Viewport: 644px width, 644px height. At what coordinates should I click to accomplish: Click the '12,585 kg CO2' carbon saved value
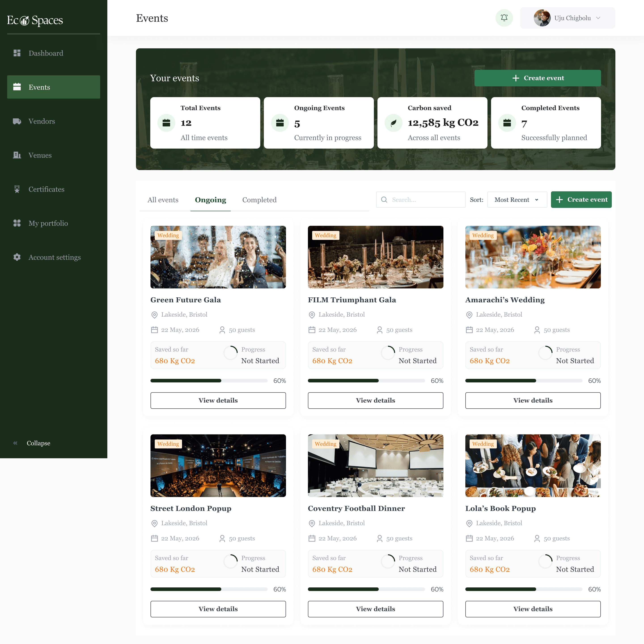[443, 123]
